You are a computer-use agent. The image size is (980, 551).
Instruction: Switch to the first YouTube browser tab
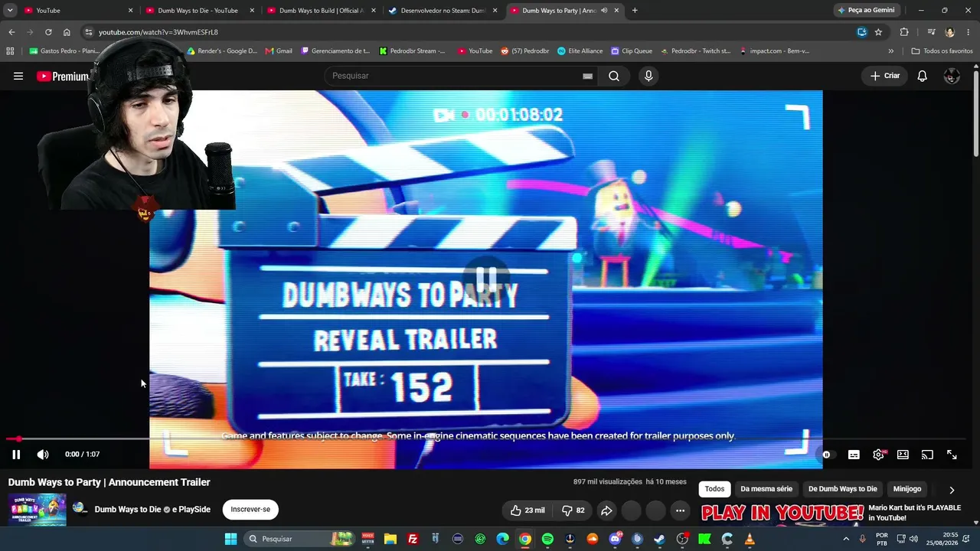[x=78, y=11]
